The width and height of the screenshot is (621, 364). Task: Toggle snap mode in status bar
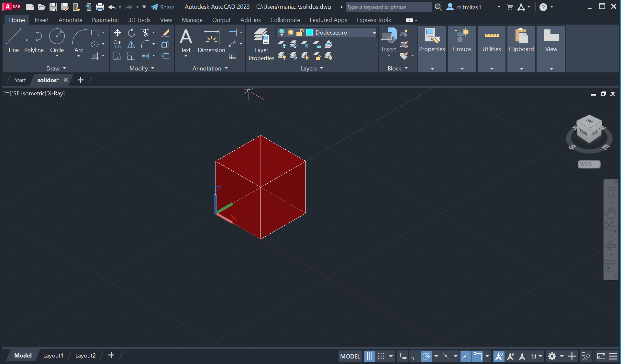pyautogui.click(x=381, y=356)
